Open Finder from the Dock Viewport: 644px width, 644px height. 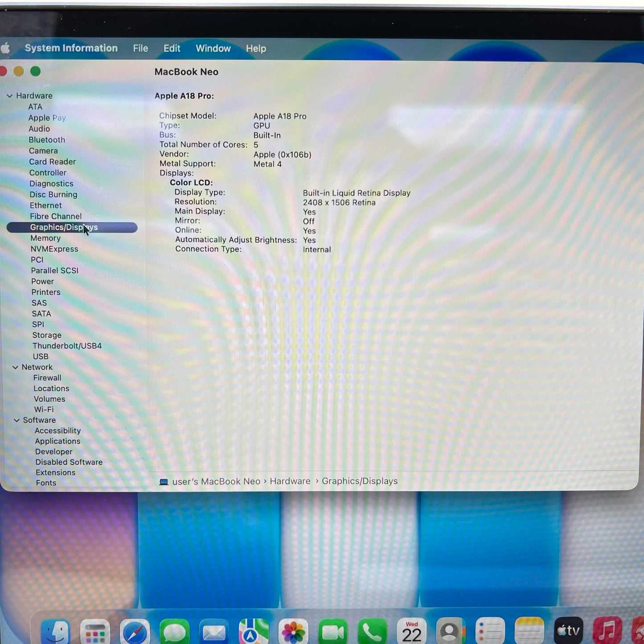(56, 632)
